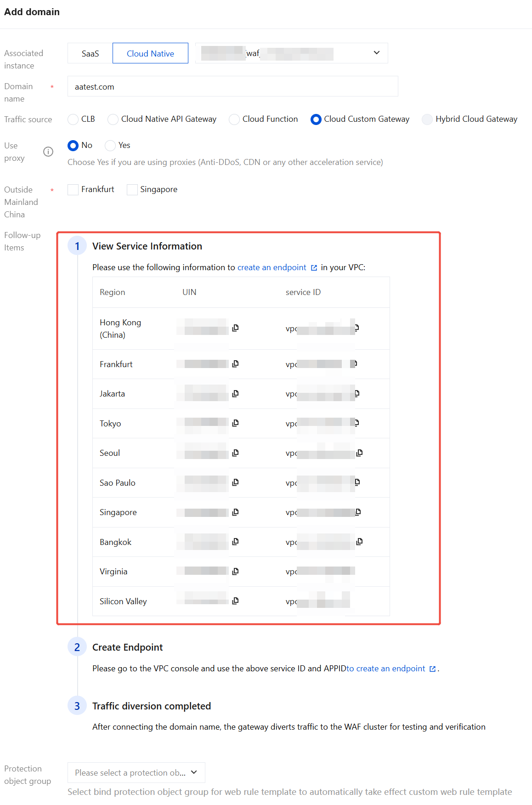532x805 pixels.
Task: Copy the Tokyo service ID
Action: click(357, 423)
